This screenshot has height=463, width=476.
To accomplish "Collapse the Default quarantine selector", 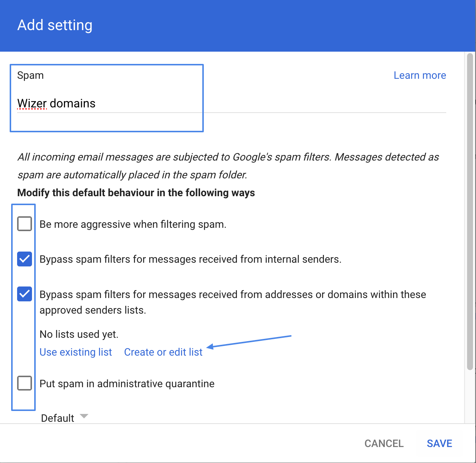I will point(65,417).
